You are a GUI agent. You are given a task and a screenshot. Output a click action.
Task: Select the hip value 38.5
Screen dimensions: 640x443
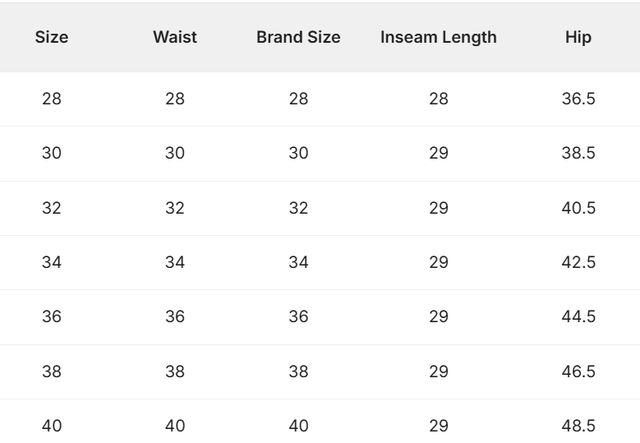point(578,153)
